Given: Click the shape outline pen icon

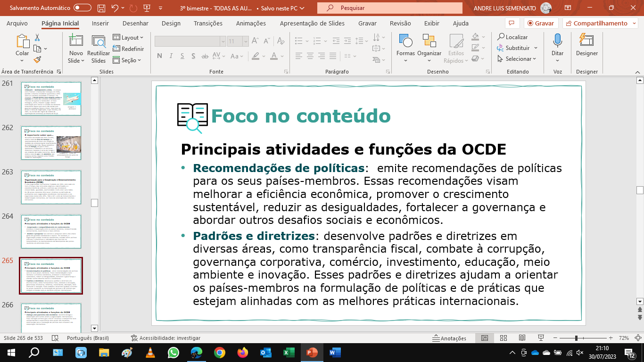Looking at the screenshot, I should click(475, 48).
